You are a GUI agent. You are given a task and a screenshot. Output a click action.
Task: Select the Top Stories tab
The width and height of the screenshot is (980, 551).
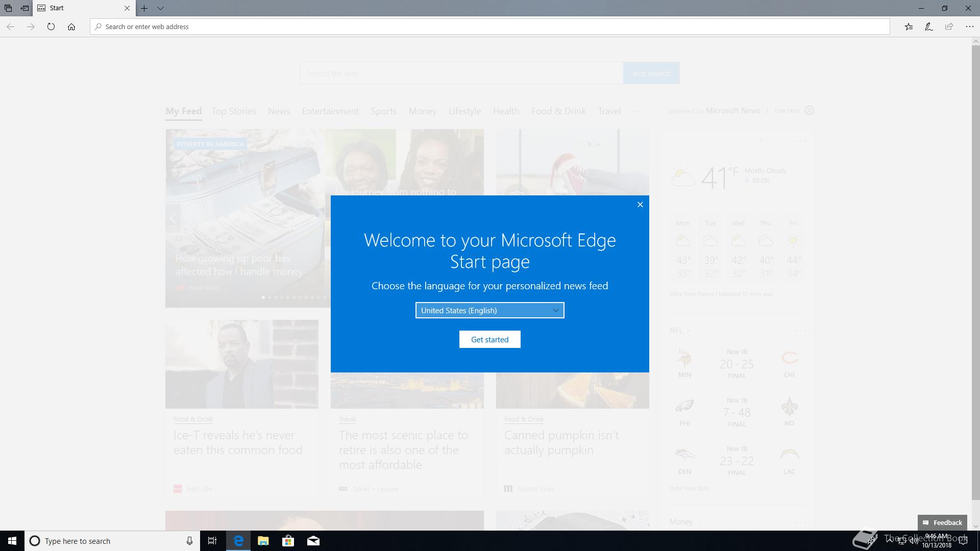point(234,111)
